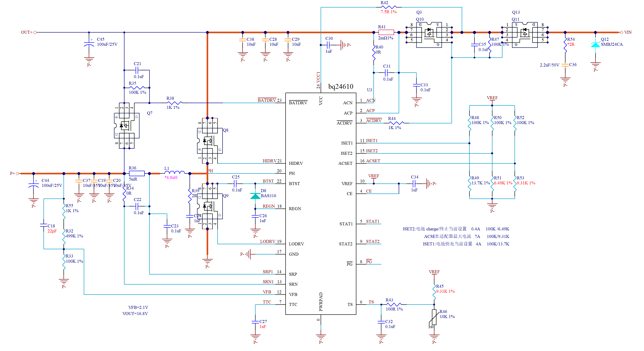
Task: Click the BAS316 diode part label
Action: 268,196
